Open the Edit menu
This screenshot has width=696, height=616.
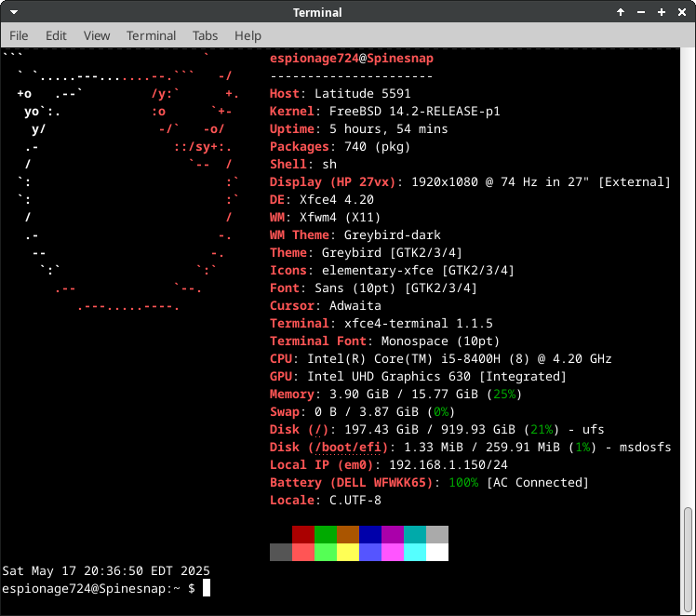point(56,35)
